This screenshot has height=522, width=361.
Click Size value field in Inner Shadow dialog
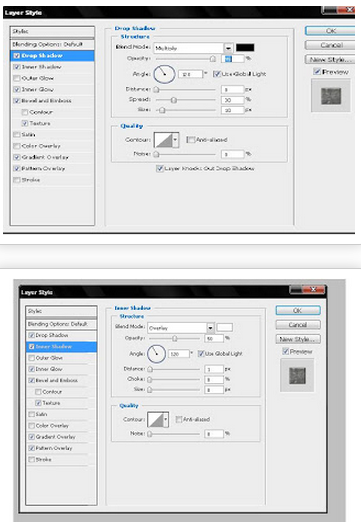(x=214, y=389)
